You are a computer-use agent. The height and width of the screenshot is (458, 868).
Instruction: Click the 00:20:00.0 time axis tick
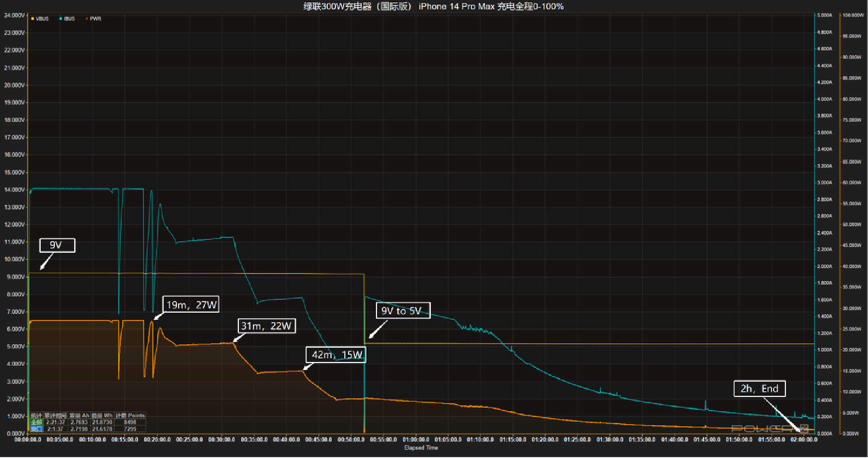pos(157,440)
